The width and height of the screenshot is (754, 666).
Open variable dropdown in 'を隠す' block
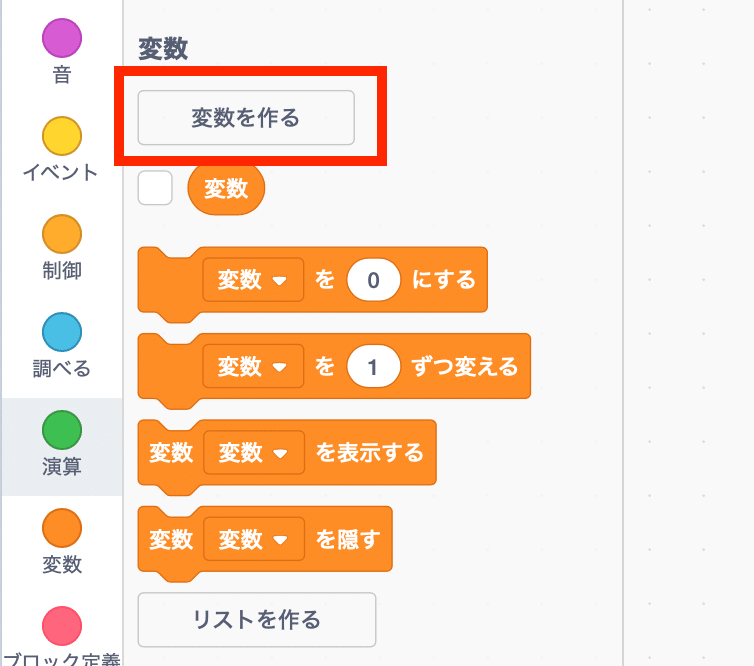[x=254, y=539]
